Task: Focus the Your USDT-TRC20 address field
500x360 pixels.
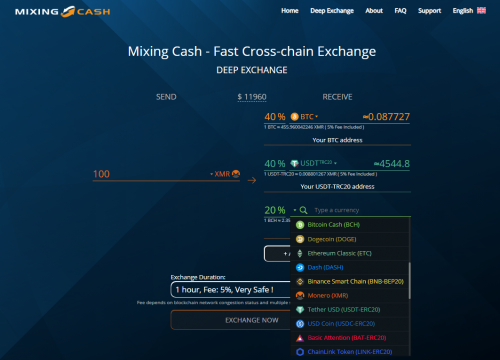Action: [337, 187]
